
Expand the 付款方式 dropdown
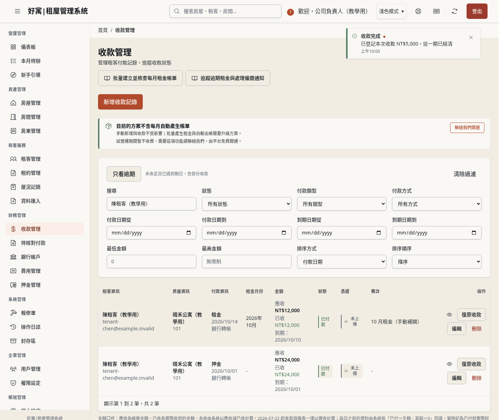(437, 204)
